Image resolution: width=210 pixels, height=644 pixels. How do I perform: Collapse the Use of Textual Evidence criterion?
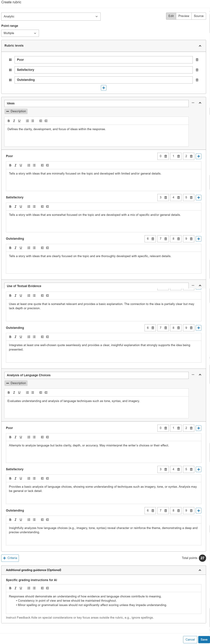pyautogui.click(x=200, y=285)
